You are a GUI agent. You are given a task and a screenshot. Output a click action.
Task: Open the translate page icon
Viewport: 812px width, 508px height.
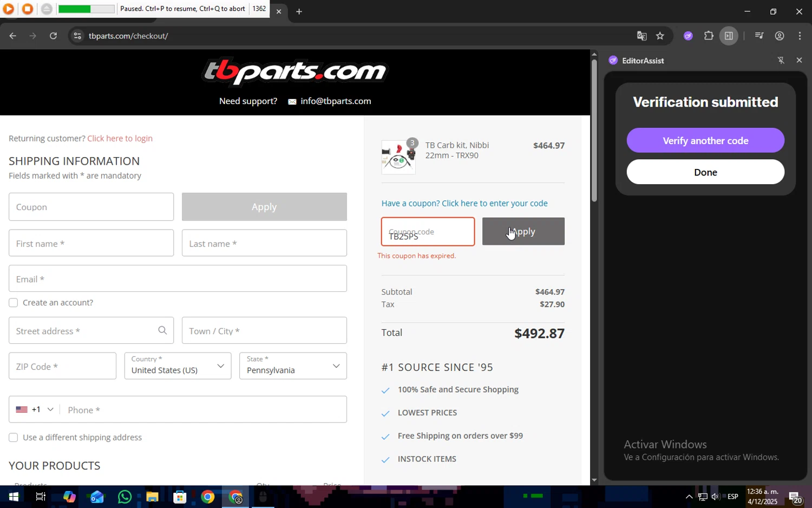point(641,36)
